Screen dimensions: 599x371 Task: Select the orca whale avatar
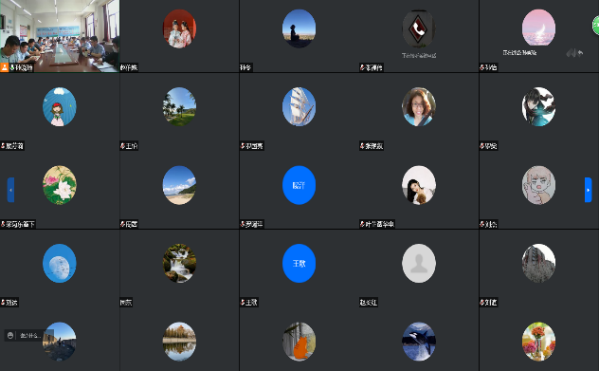419,342
